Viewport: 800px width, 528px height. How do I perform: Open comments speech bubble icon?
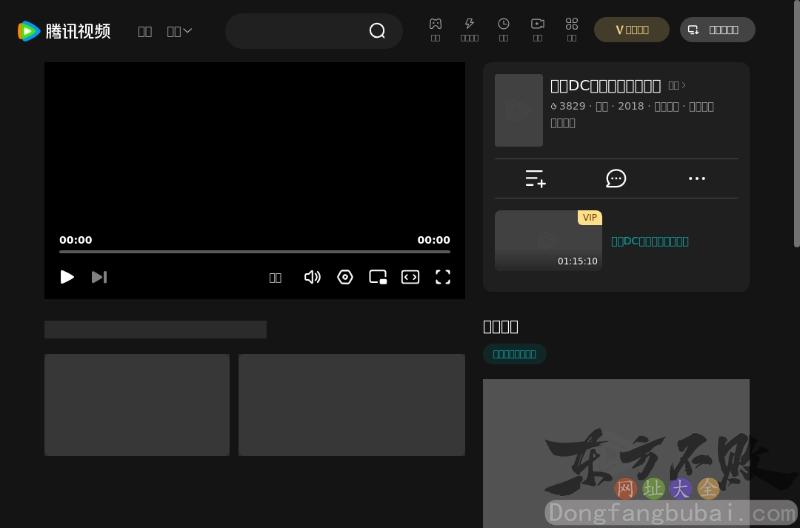click(616, 179)
